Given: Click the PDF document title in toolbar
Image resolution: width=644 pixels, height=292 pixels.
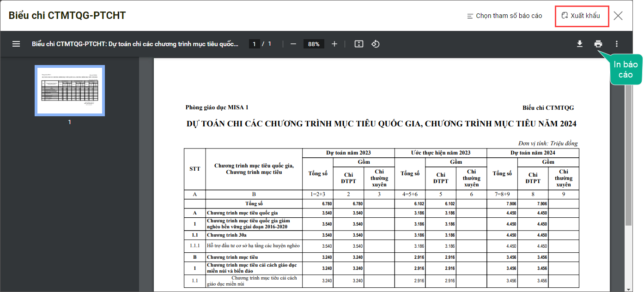Looking at the screenshot, I should tap(135, 44).
